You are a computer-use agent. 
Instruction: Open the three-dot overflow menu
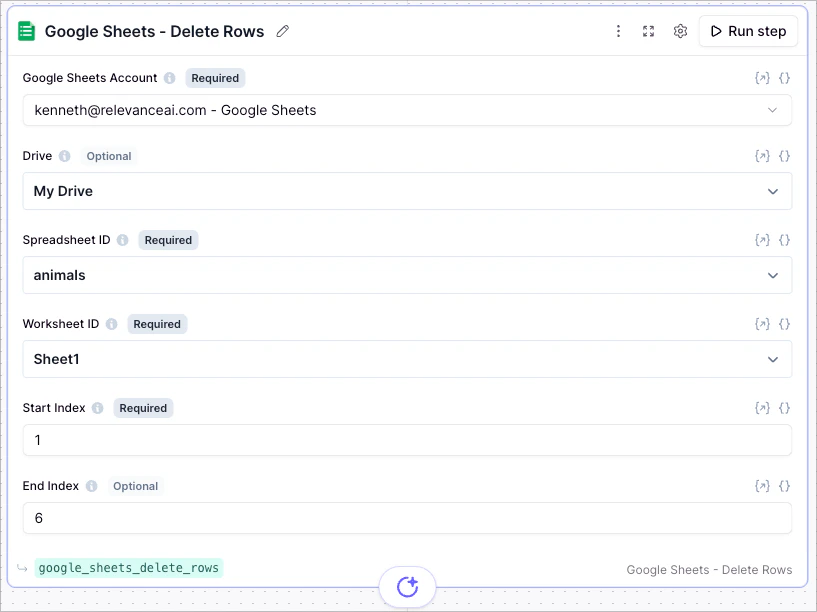coord(618,31)
